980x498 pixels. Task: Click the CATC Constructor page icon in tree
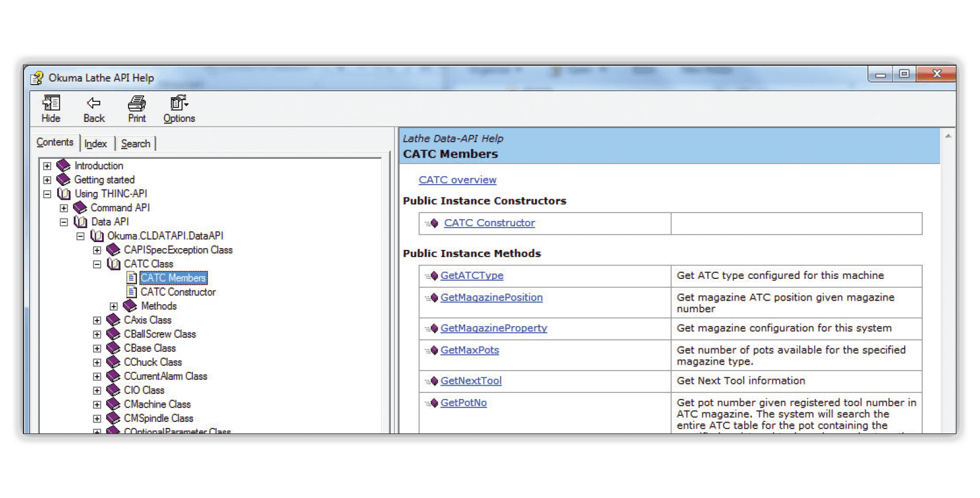click(x=131, y=292)
